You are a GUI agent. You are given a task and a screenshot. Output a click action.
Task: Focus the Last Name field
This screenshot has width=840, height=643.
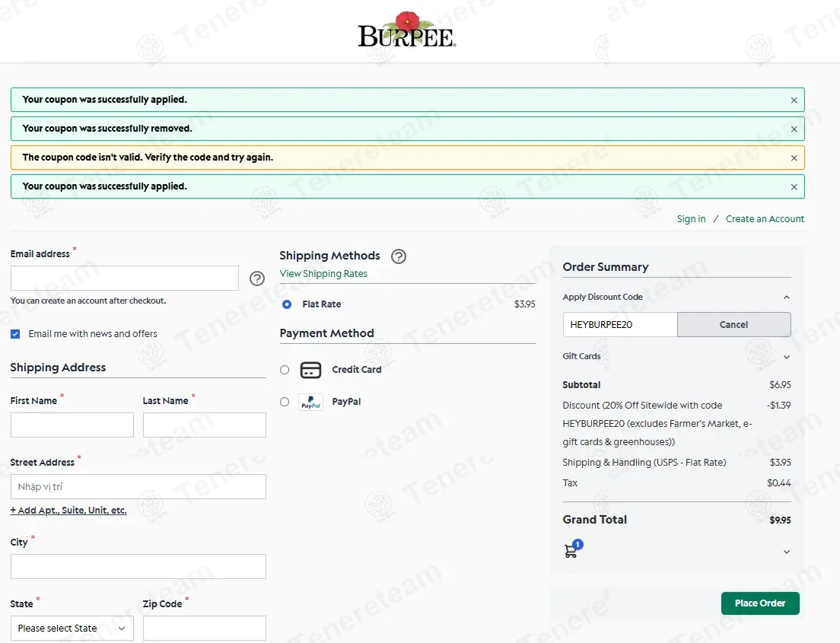(204, 425)
